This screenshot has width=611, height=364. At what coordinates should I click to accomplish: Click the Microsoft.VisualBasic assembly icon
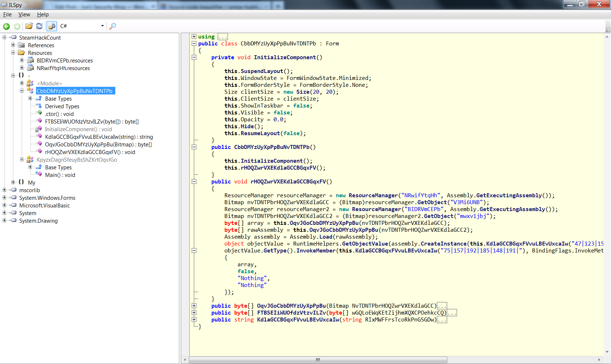tap(13, 205)
